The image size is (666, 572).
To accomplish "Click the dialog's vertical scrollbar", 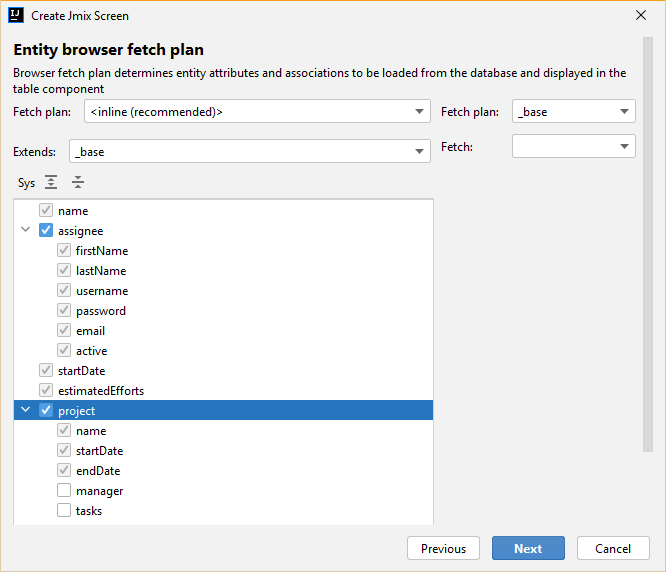I will click(647, 245).
